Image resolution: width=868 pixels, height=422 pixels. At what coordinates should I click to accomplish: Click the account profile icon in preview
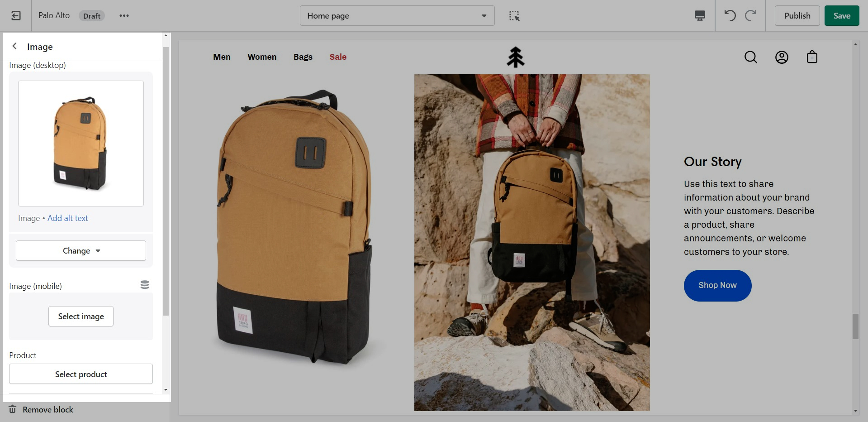coord(782,57)
